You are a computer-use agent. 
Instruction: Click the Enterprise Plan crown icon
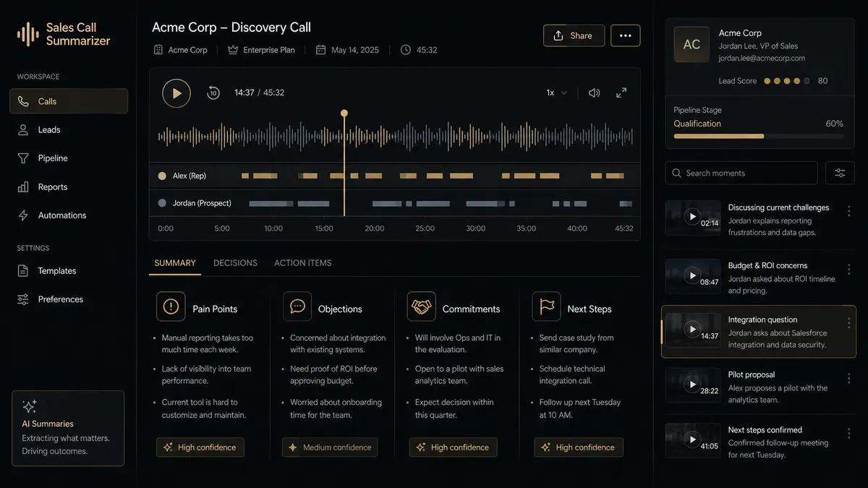click(233, 50)
